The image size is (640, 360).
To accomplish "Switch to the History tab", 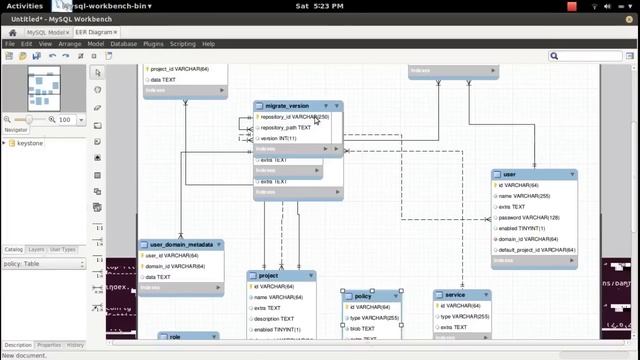I will pos(75,345).
